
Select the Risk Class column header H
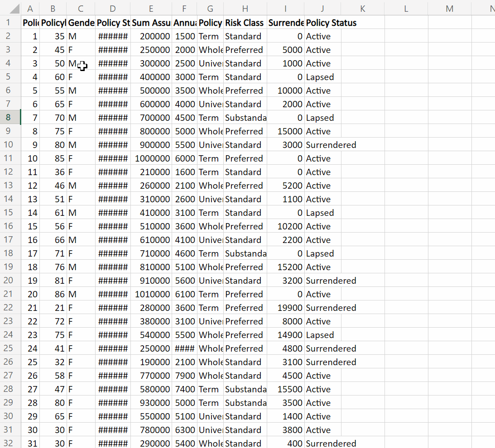tap(245, 8)
